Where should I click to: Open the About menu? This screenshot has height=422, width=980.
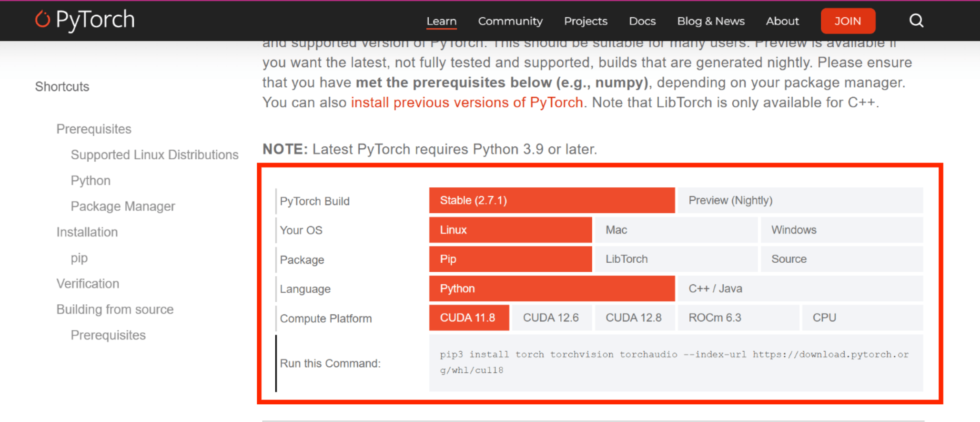[782, 21]
